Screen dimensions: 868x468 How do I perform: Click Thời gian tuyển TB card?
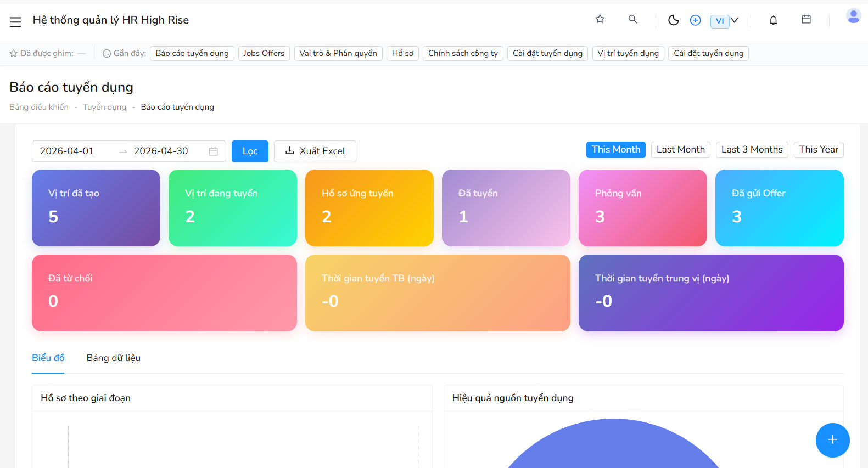(x=438, y=293)
